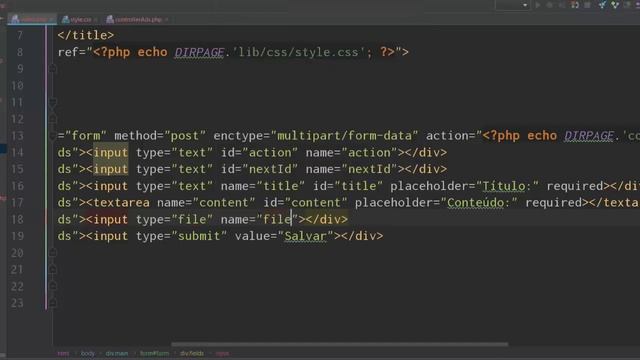640x360 pixels.
Task: Click the rerun/update icon in toolbar
Action: pyautogui.click(x=575, y=5)
